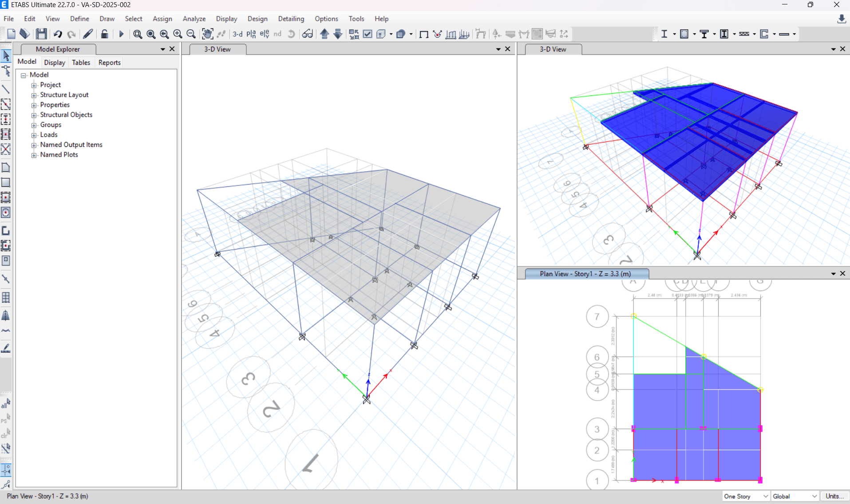Image resolution: width=850 pixels, height=504 pixels.
Task: Expand the Loads tree node
Action: click(34, 135)
